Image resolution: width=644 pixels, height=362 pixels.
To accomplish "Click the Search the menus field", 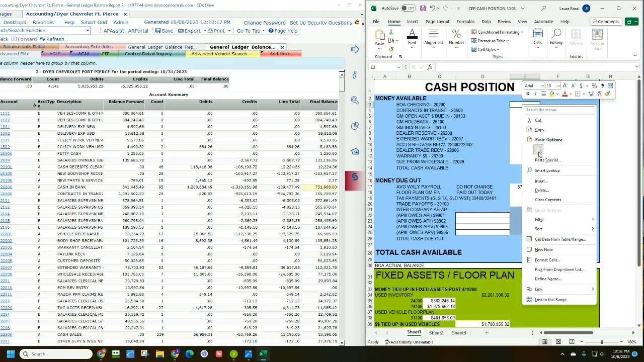I will (559, 110).
